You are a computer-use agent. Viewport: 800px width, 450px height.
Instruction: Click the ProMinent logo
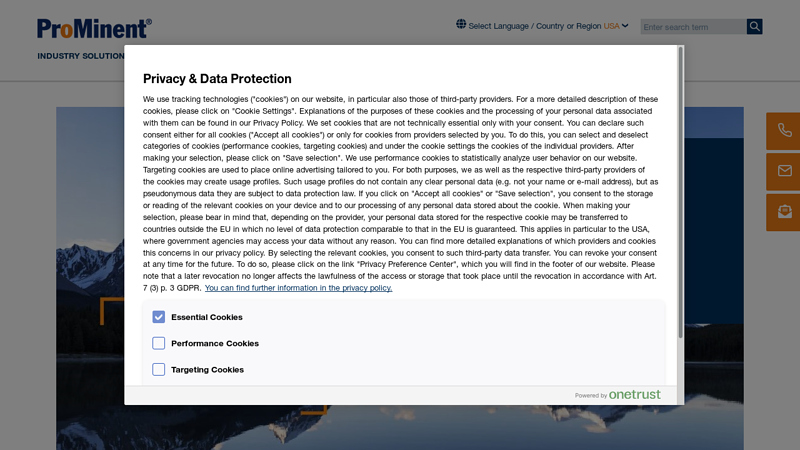point(94,29)
